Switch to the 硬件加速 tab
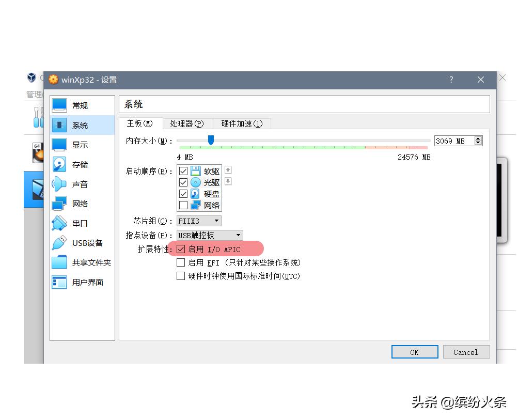Viewport: 518px width, 420px height. click(x=242, y=123)
